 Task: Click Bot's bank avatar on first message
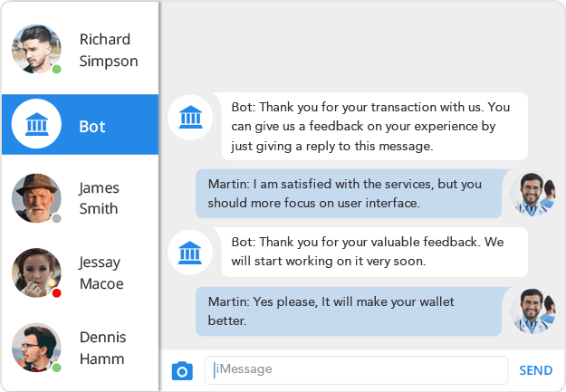(x=190, y=117)
